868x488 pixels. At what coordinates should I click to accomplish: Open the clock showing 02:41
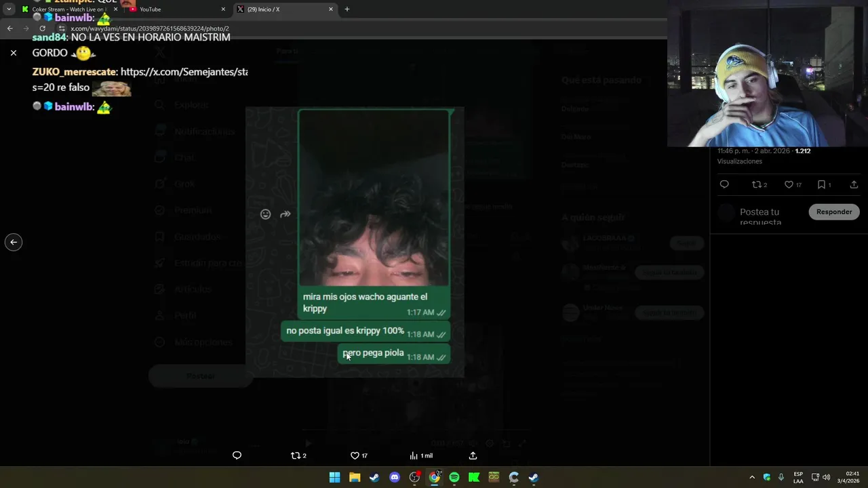point(852,477)
